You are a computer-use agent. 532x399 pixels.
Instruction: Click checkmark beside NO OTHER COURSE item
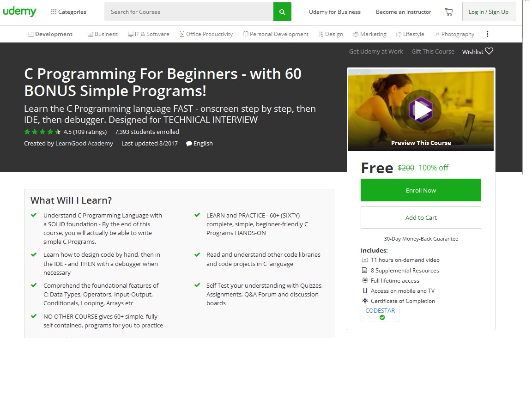(34, 316)
